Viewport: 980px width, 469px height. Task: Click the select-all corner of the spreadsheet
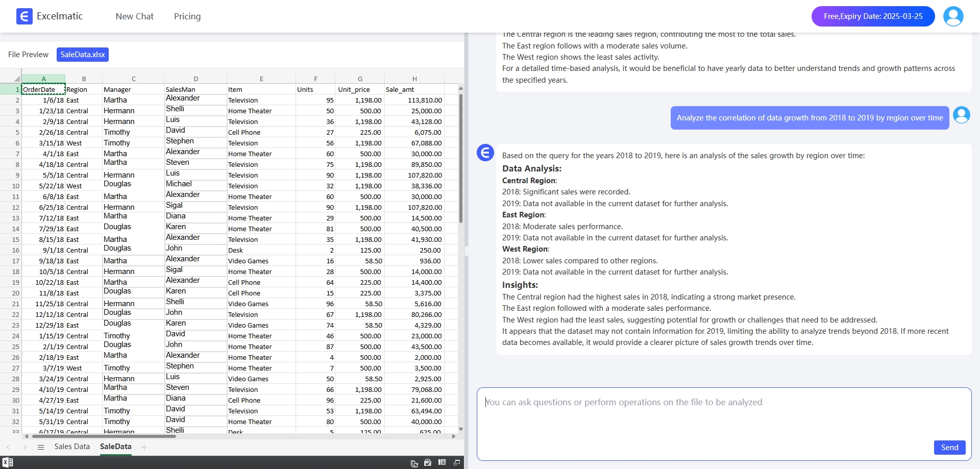(x=16, y=79)
